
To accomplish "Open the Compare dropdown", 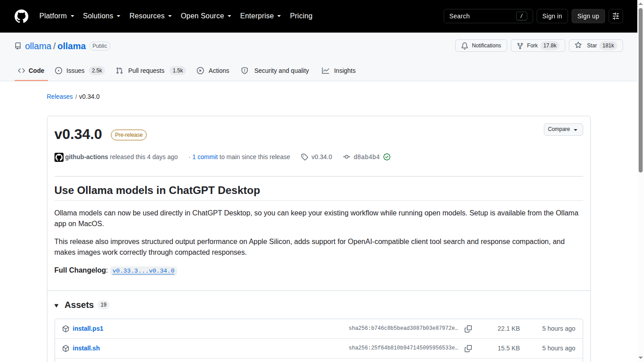I will tap(563, 130).
